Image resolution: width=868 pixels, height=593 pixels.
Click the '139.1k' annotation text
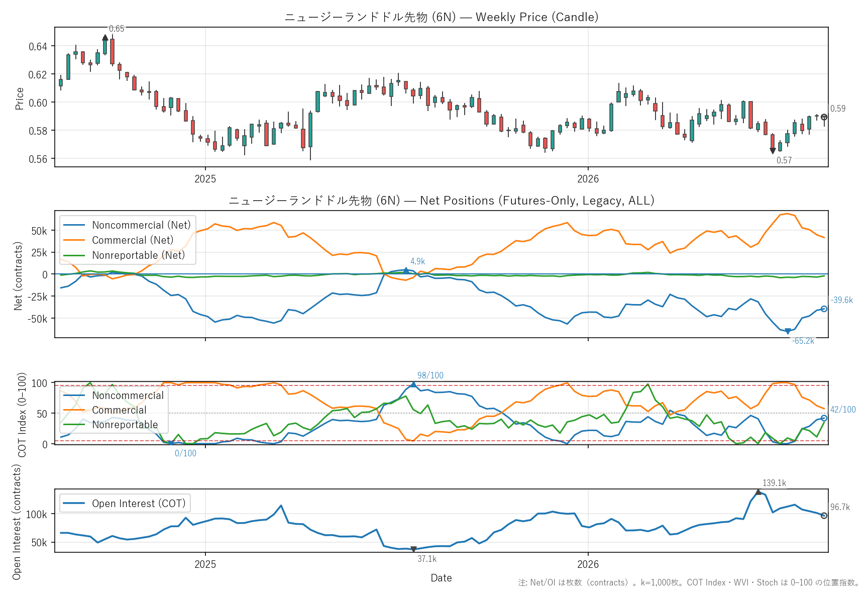pos(774,483)
